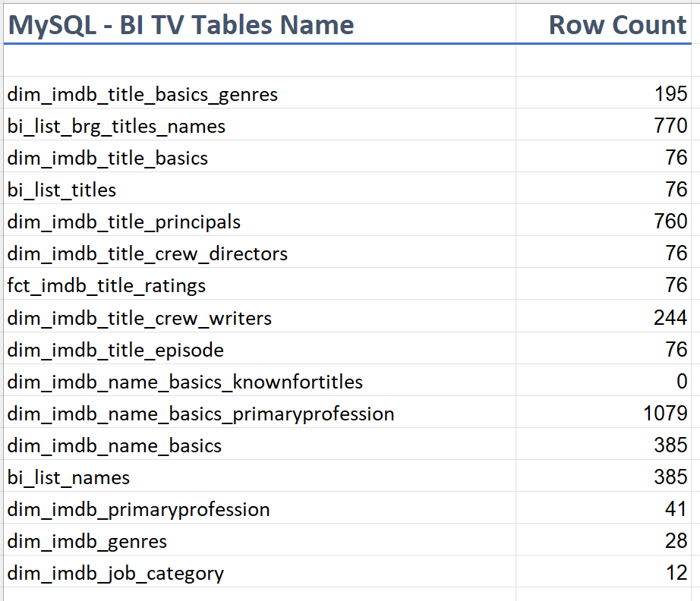Click the dim_imdb_name_basics_knownfortitles cell
700x601 pixels.
(x=260, y=380)
